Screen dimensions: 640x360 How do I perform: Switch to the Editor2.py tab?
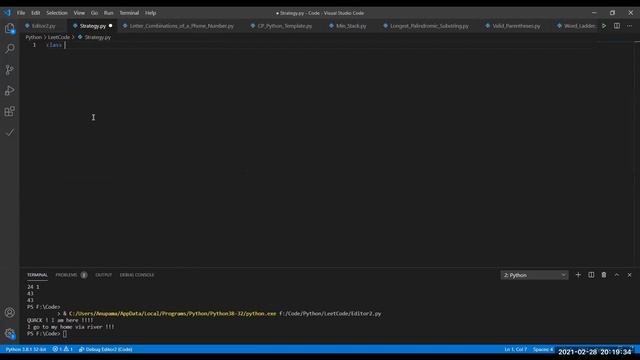pyautogui.click(x=44, y=26)
